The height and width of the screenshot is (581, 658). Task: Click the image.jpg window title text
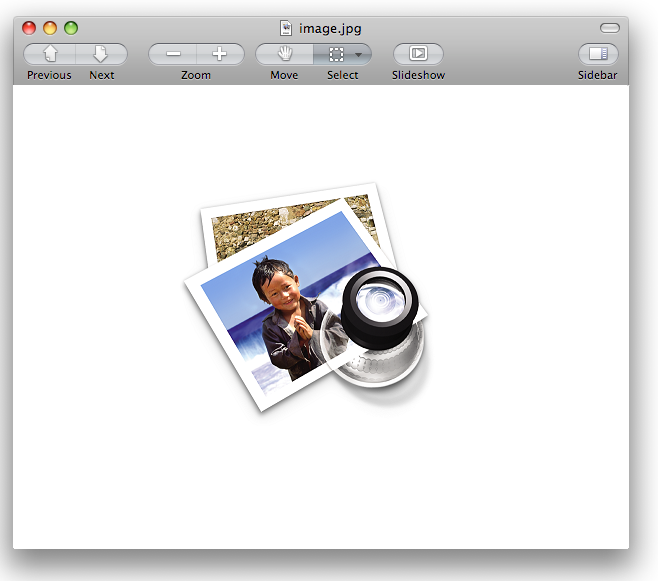(x=330, y=29)
